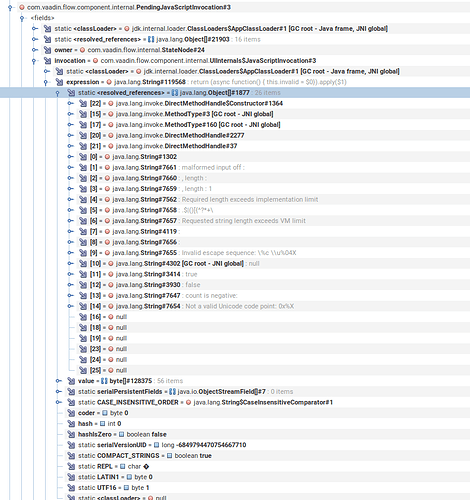Click the field icon beside owner StateNode#24
This screenshot has height=500, width=470.
[x=47, y=50]
